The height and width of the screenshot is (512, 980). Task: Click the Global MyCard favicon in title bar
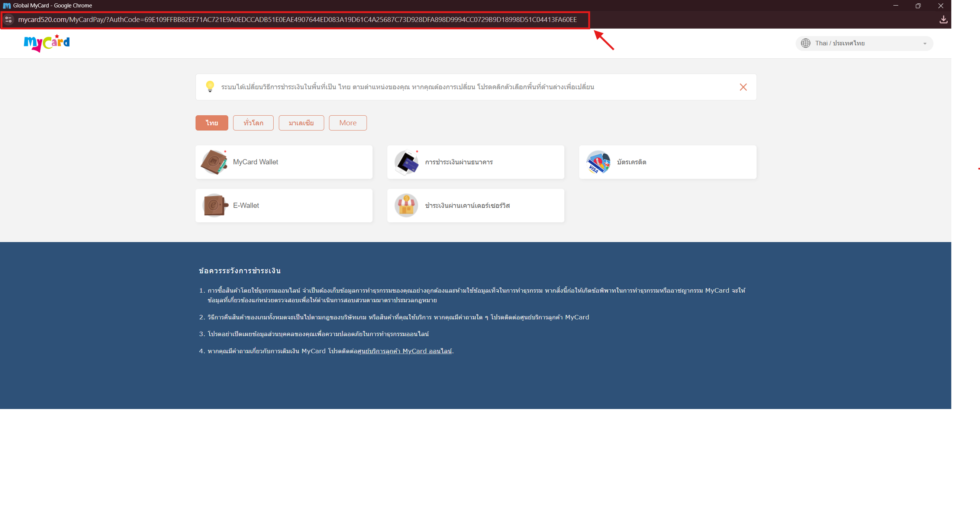[7, 6]
